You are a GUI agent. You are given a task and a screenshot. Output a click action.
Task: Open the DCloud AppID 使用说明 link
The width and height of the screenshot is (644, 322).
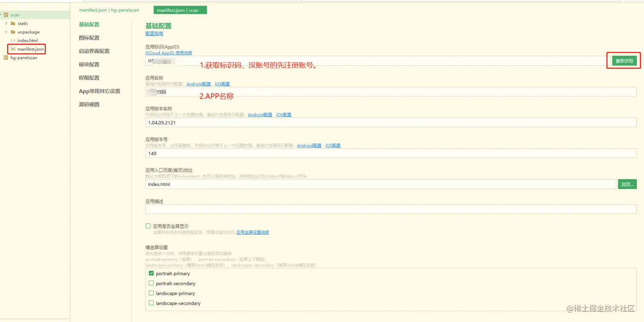click(x=169, y=53)
